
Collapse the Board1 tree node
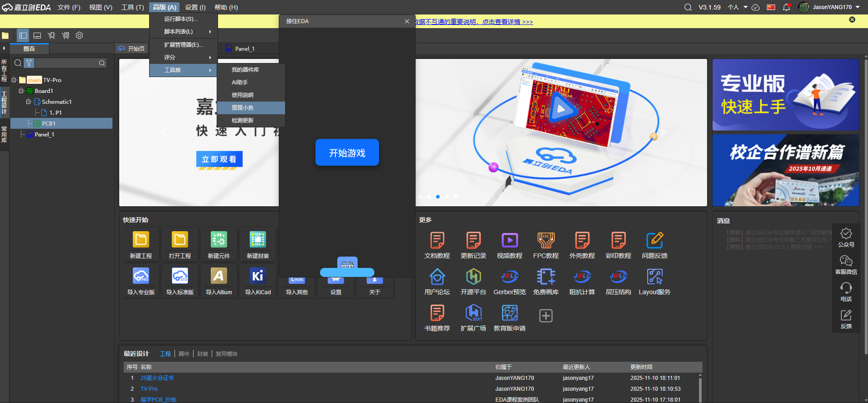[21, 91]
